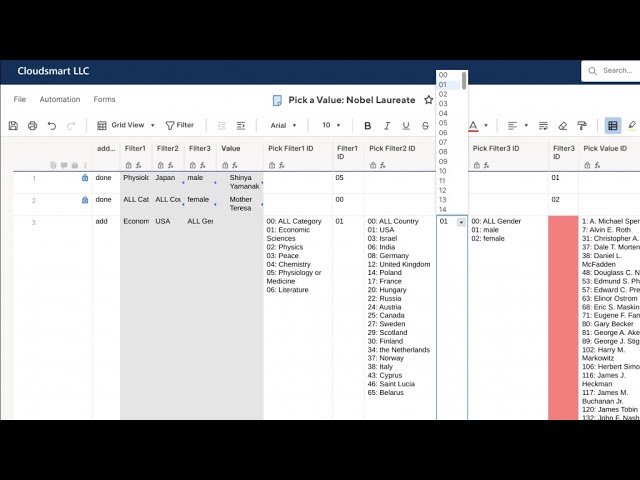This screenshot has height=480, width=640.
Task: Open the Arial font dropdown
Action: point(283,125)
